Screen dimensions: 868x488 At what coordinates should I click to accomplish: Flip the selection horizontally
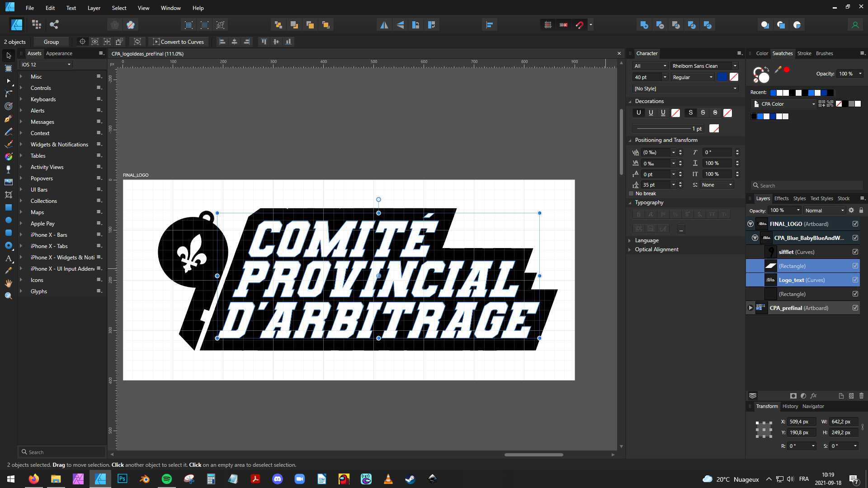(384, 25)
